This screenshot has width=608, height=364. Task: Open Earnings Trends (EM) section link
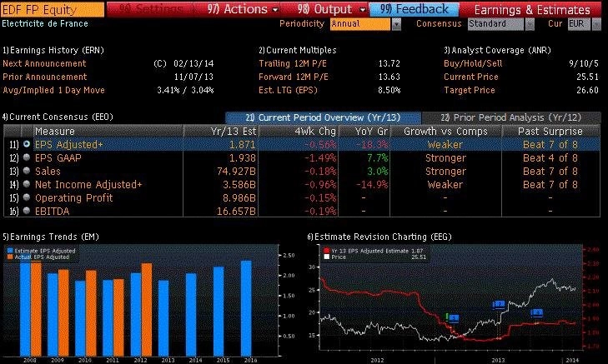(50, 237)
